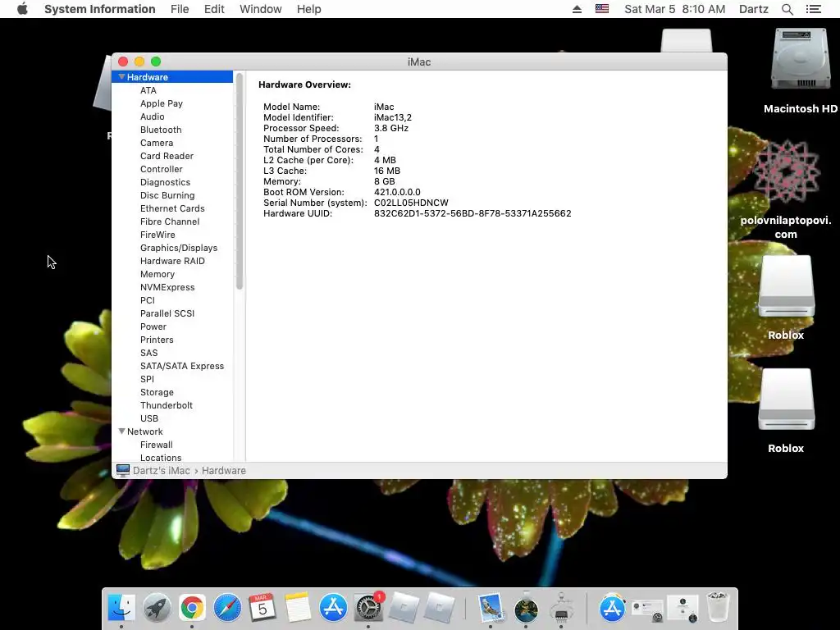This screenshot has height=630, width=840.
Task: Open the Preview app in dock
Action: 491,608
